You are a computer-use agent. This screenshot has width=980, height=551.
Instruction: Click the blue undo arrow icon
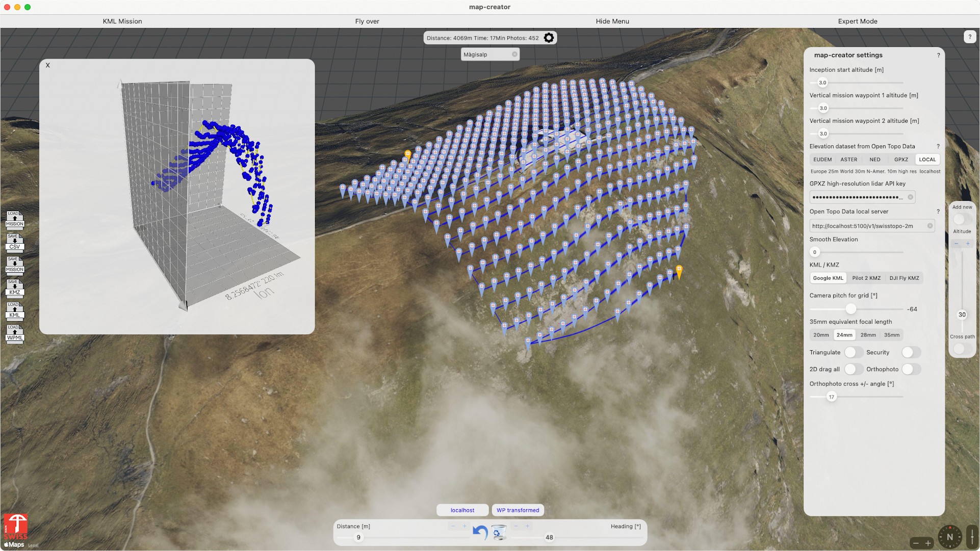tap(480, 532)
